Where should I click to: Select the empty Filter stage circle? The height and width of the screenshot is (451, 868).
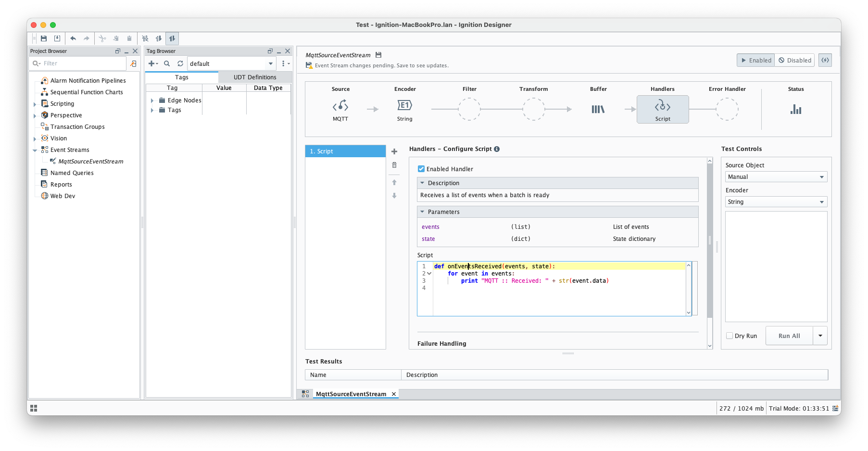coord(469,109)
